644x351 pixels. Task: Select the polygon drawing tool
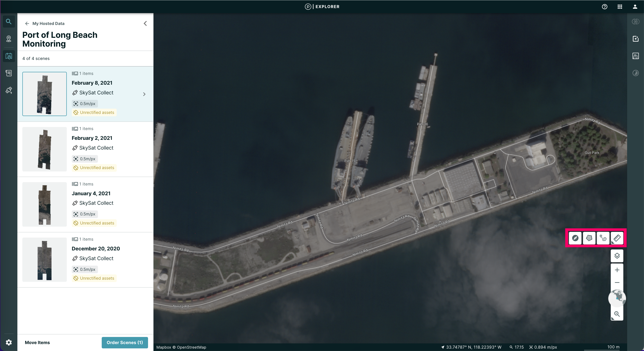(x=589, y=238)
